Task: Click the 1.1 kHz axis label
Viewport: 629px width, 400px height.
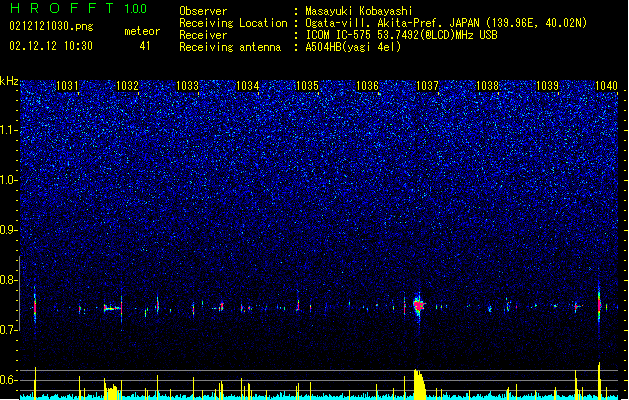Action: tap(9, 130)
